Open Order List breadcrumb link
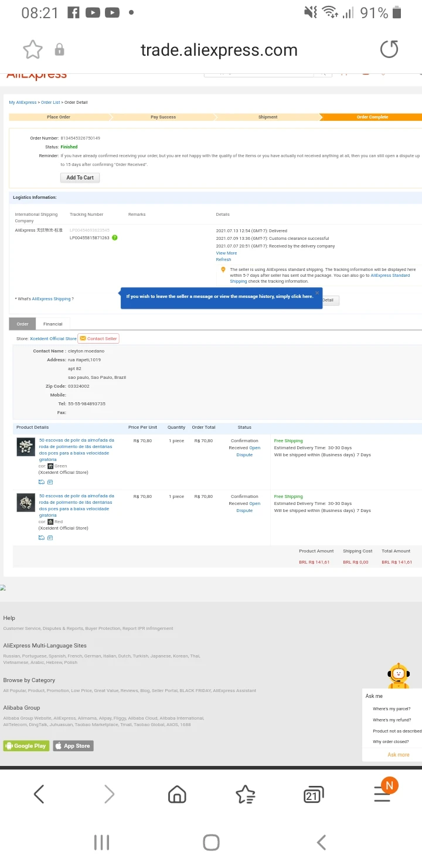This screenshot has height=868, width=422. tap(50, 103)
